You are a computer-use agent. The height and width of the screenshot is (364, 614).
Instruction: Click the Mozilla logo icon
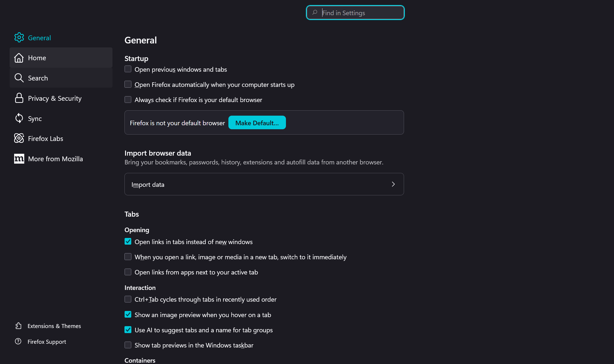(19, 159)
